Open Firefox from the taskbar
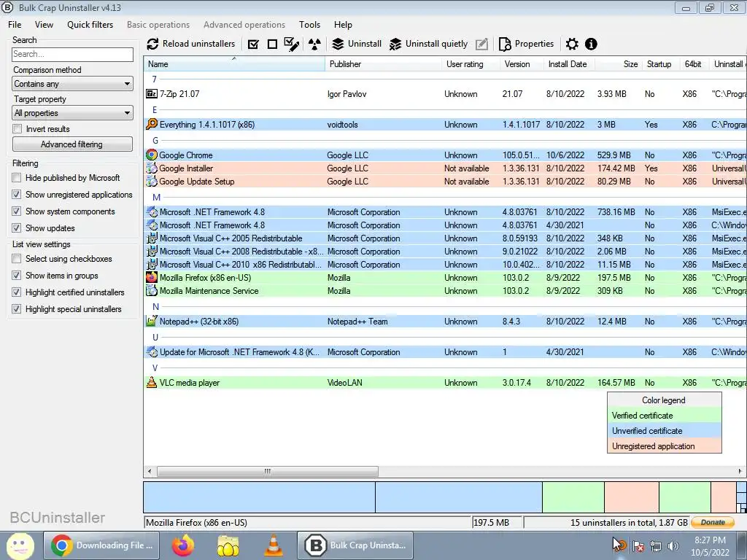This screenshot has width=747, height=560. point(183,545)
